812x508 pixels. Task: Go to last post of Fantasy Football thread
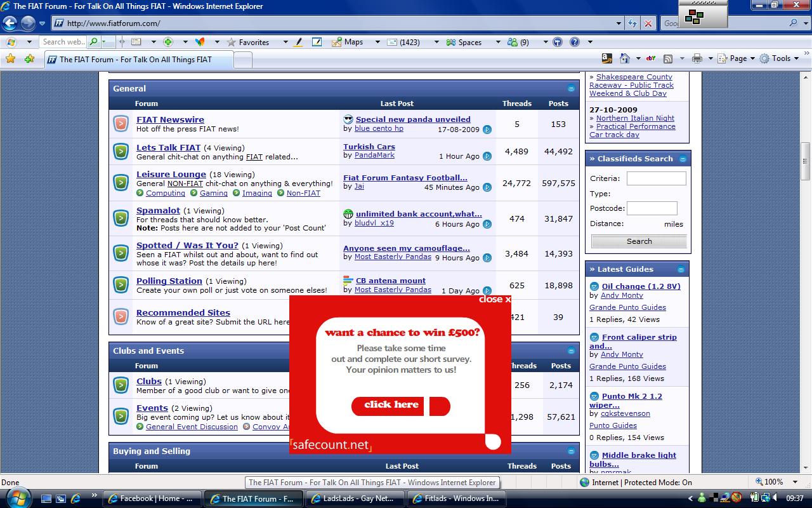[x=487, y=187]
